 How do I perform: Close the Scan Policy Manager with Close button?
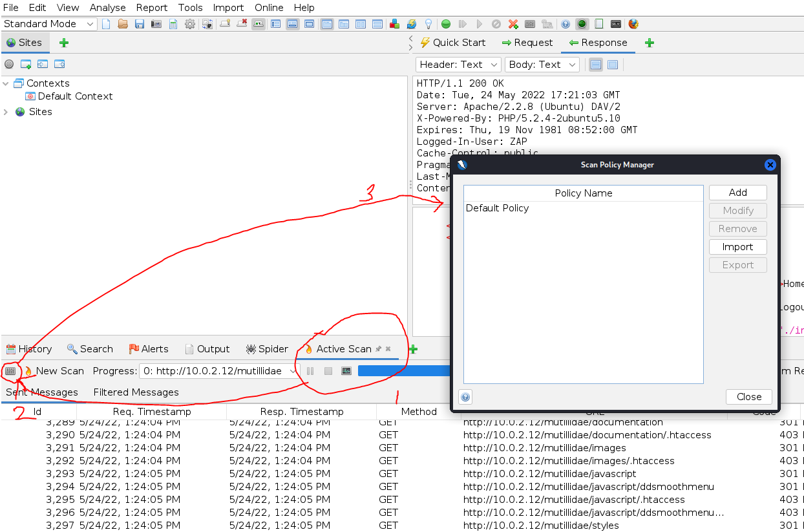pyautogui.click(x=749, y=397)
